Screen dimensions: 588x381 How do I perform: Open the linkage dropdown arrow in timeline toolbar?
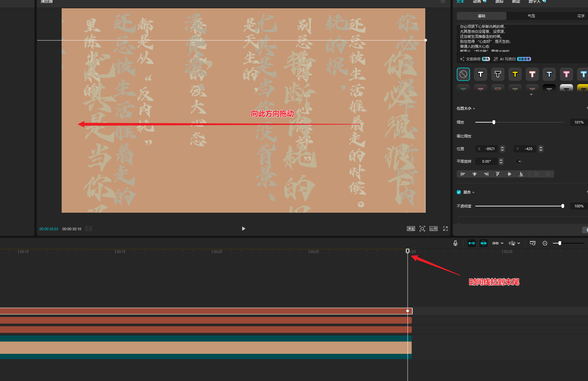502,243
